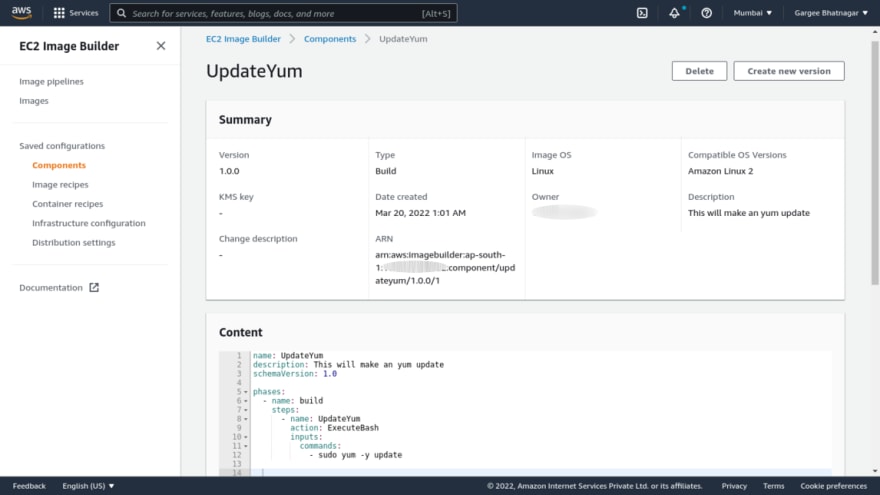Open Distribution settings
The image size is (880, 495).
[x=74, y=242]
